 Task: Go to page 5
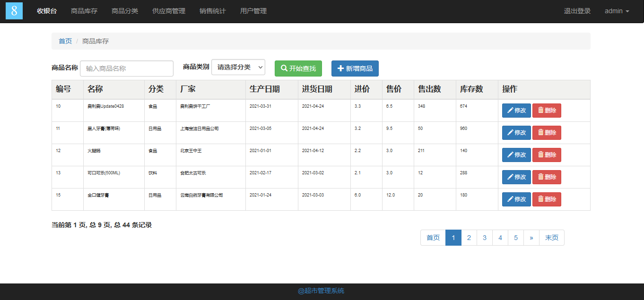516,238
